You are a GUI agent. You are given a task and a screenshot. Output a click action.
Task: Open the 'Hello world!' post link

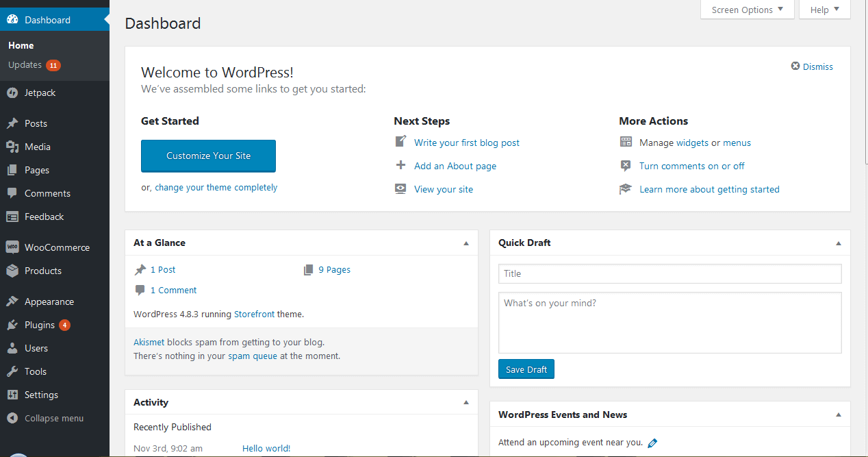[x=266, y=448]
